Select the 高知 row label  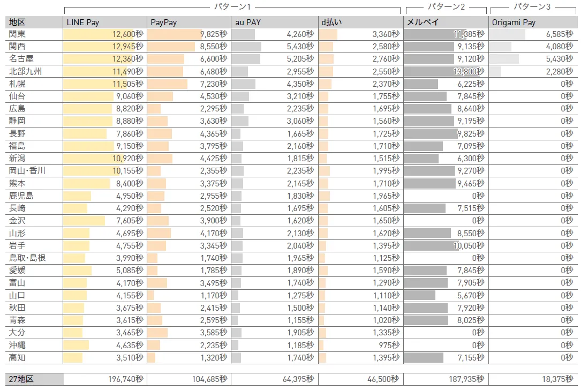17,358
